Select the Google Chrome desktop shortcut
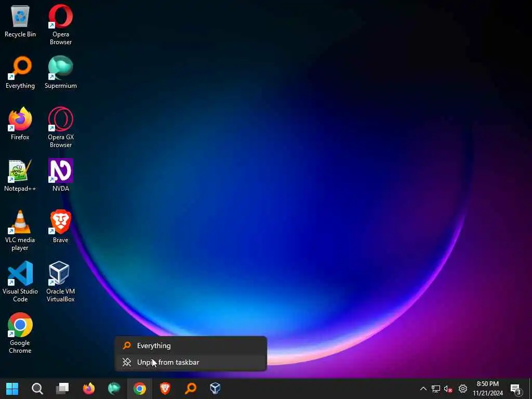This screenshot has height=399, width=532. 20,334
